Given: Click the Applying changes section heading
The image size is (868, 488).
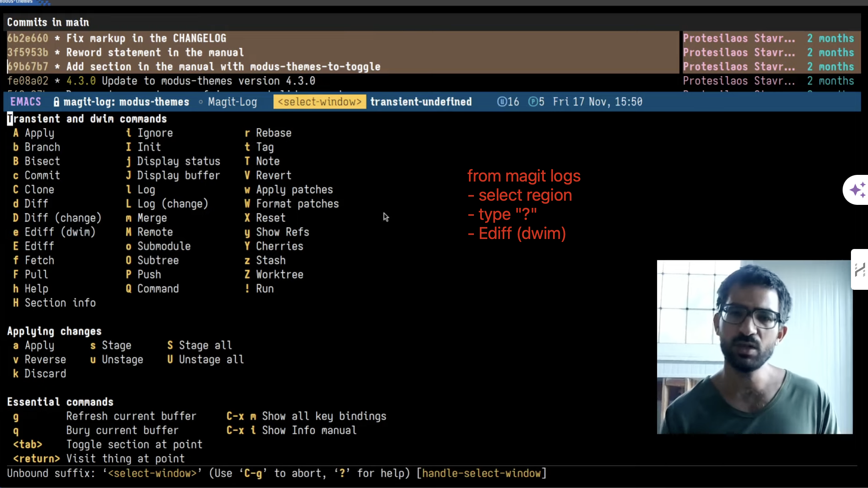Looking at the screenshot, I should (54, 331).
